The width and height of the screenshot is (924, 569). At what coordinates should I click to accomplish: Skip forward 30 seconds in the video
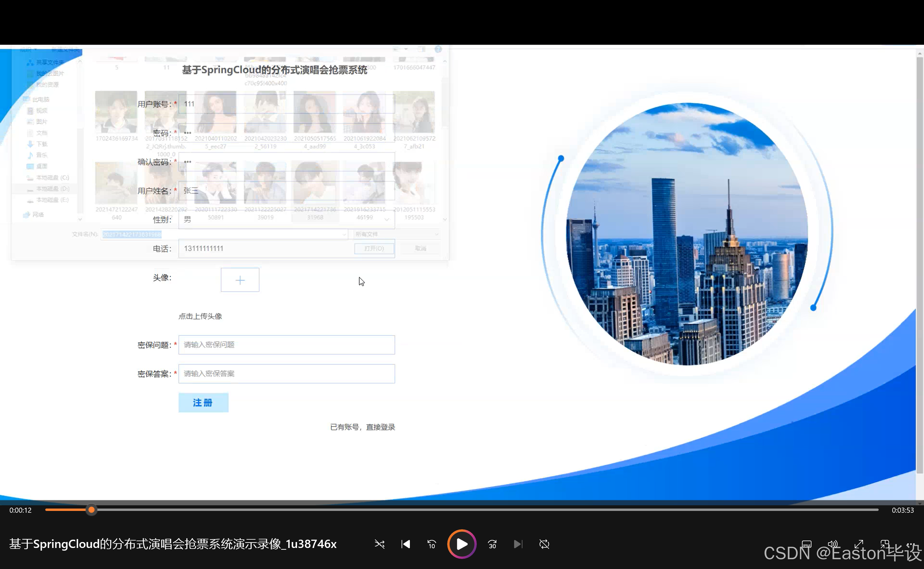pyautogui.click(x=492, y=544)
